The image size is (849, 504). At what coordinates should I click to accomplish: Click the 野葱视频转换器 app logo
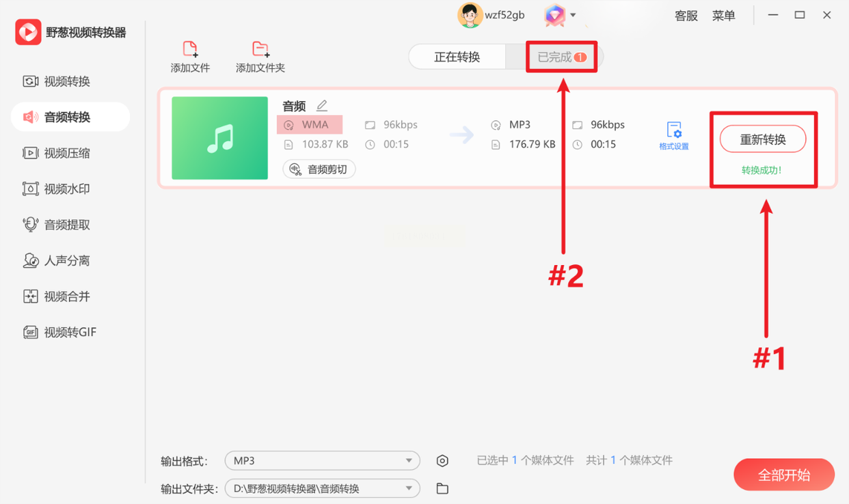tap(28, 32)
